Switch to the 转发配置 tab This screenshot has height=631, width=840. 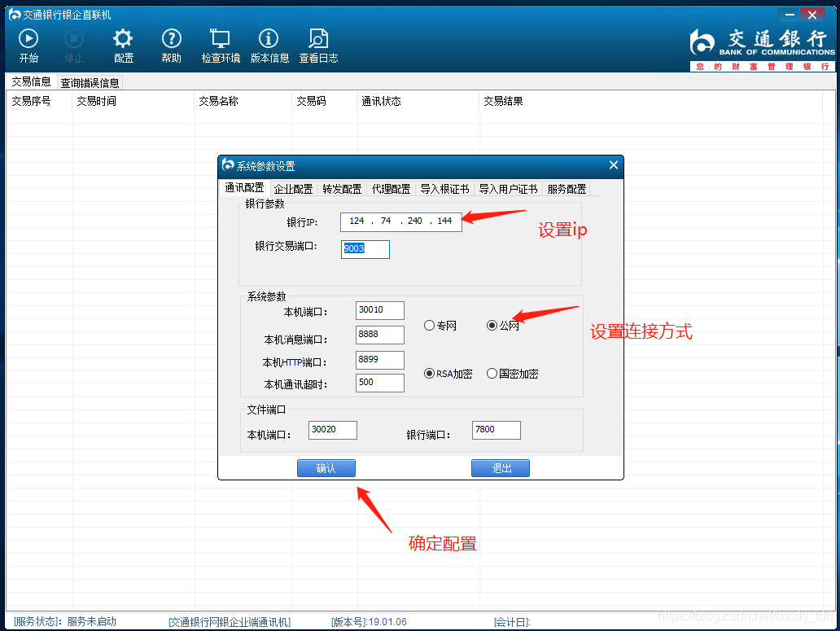tap(342, 189)
